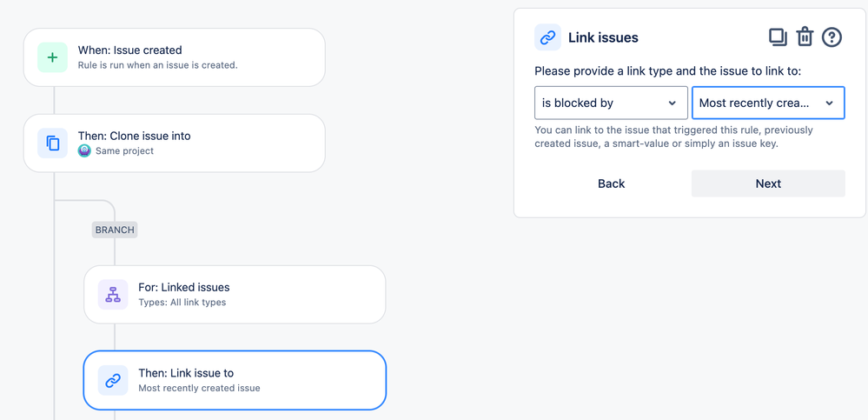Screen dimensions: 868x420
Task: Duplicate this component using the copy icon
Action: tap(778, 37)
